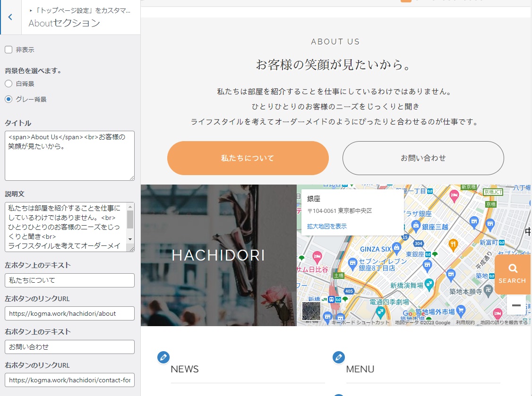Focus the 左ボタンのリンクURL field
Viewport: 532px width, 396px height.
pos(69,313)
